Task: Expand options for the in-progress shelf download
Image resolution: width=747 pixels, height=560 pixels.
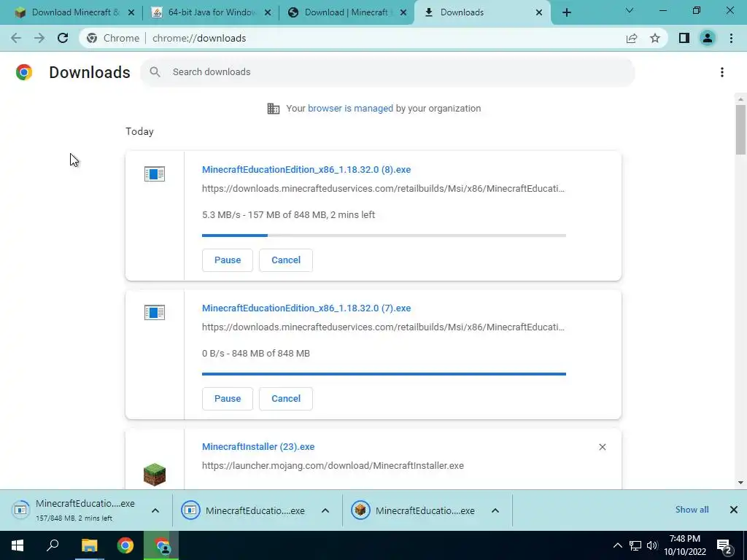Action: tap(155, 510)
